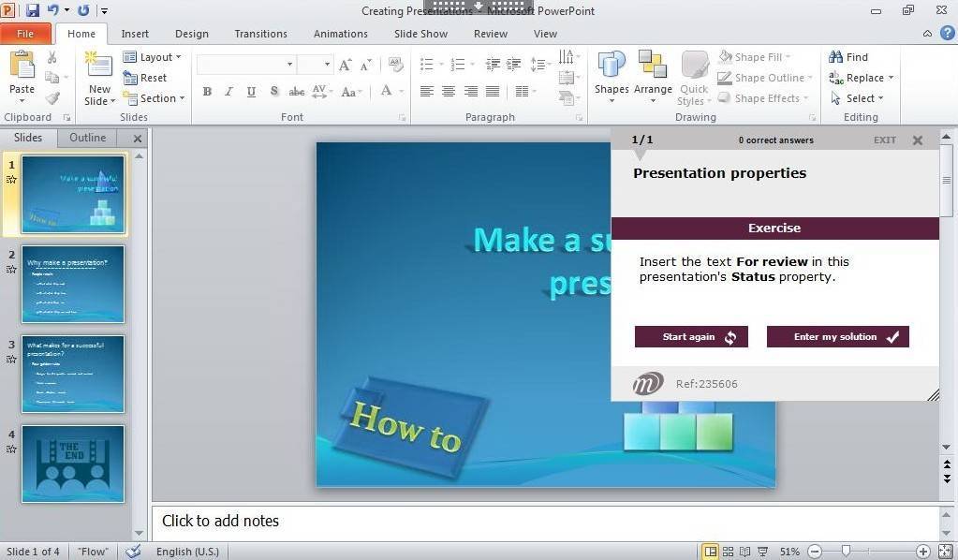The height and width of the screenshot is (560, 958).
Task: Click the zoom slider handle
Action: pos(846,552)
